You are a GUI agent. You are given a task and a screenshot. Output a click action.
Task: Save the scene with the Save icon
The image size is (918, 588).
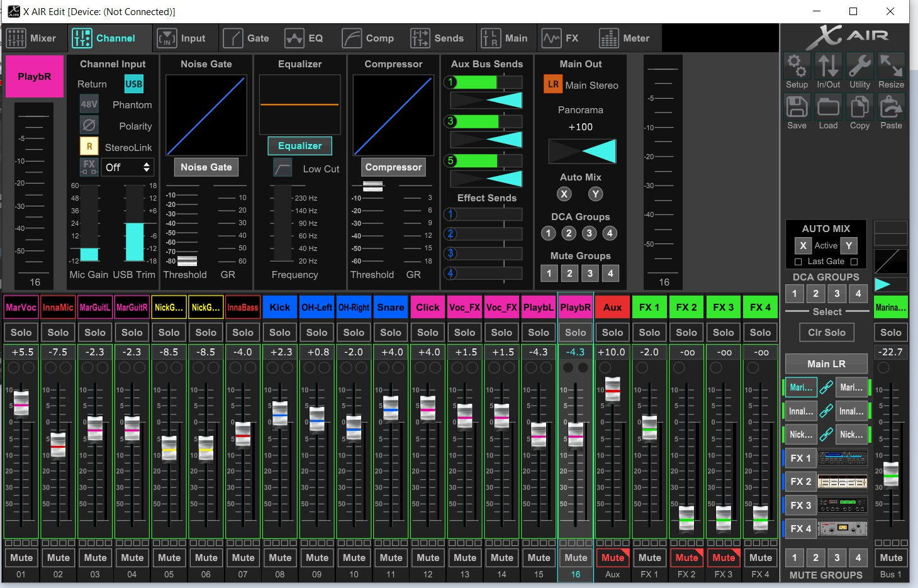pyautogui.click(x=797, y=108)
